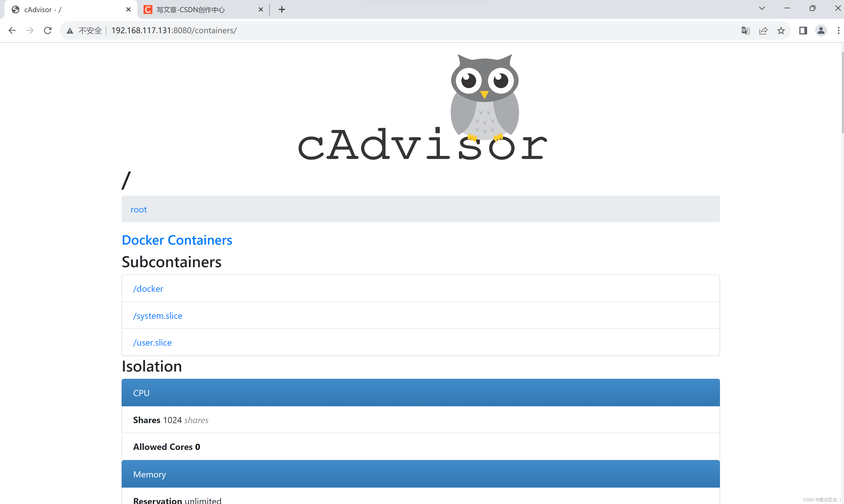844x504 pixels.
Task: Click the page vertical scrollbar thumb
Action: (x=842, y=92)
